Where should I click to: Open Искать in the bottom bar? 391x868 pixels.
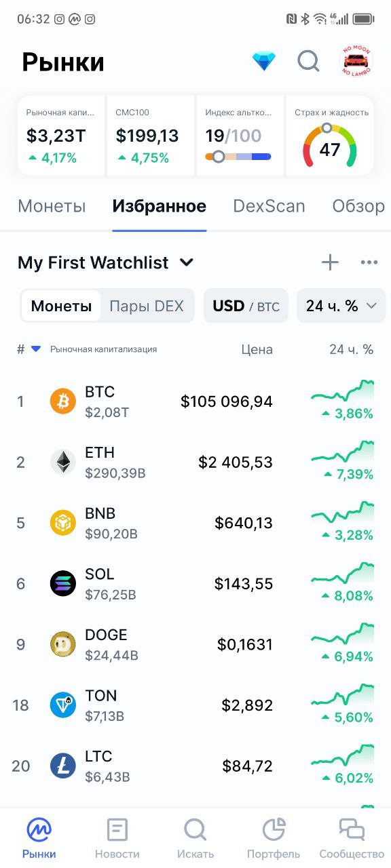coord(195,838)
